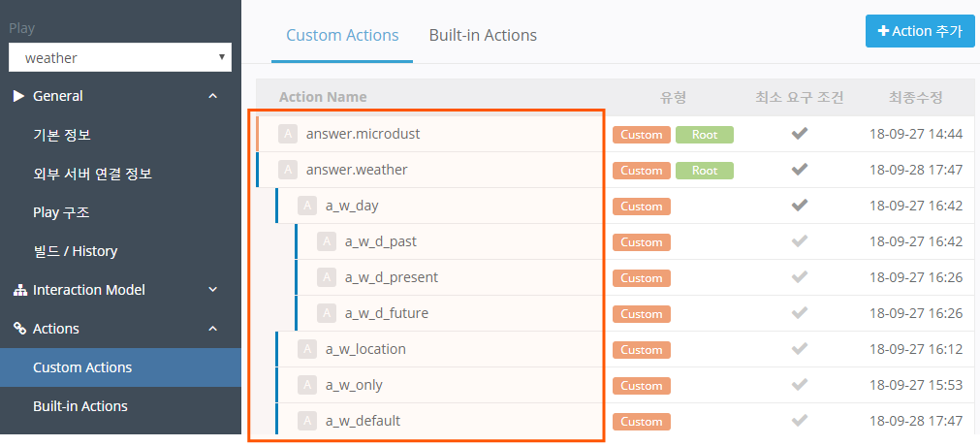Click the Action 추가 button

coord(920,31)
